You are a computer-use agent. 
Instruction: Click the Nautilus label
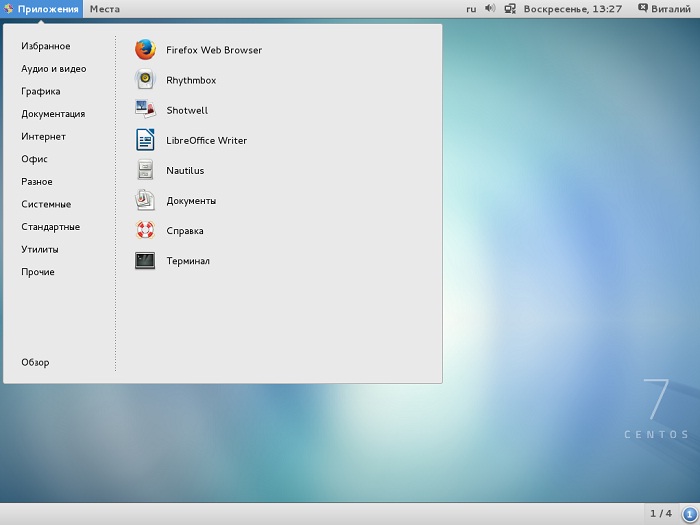[185, 171]
